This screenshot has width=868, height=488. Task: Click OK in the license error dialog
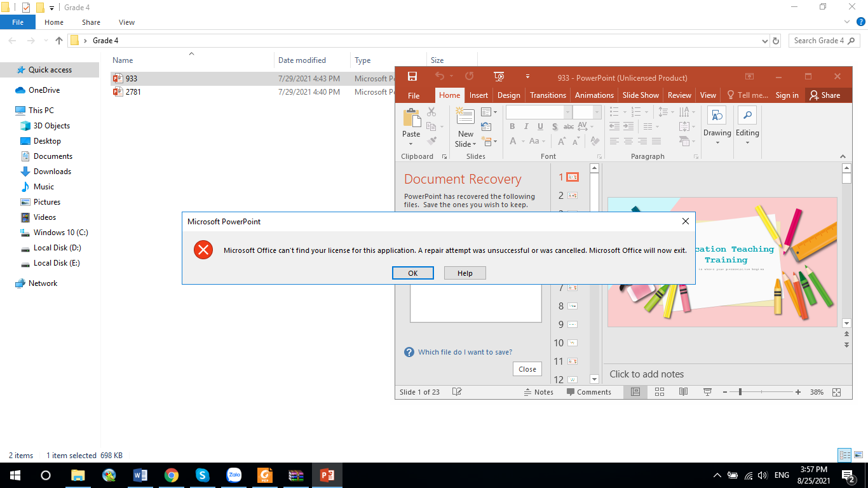tap(413, 273)
